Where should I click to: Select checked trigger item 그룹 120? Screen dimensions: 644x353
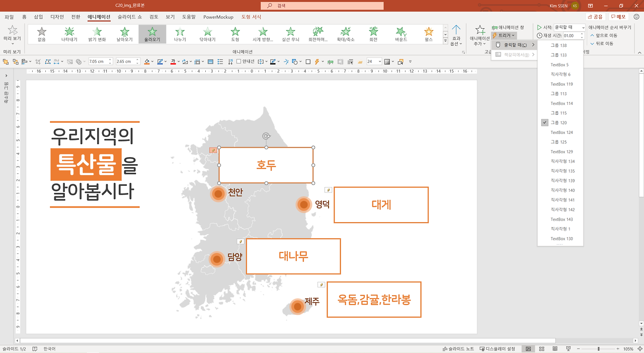pos(560,122)
